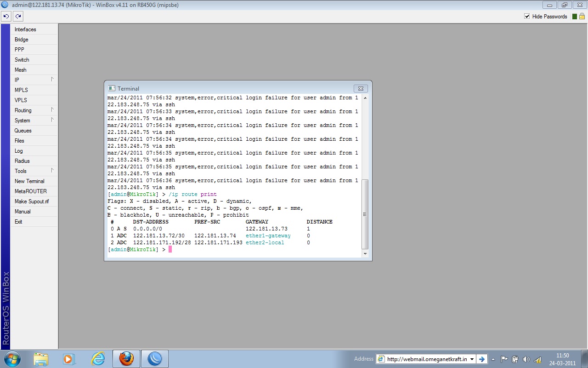Expand the System submenu

coord(34,121)
